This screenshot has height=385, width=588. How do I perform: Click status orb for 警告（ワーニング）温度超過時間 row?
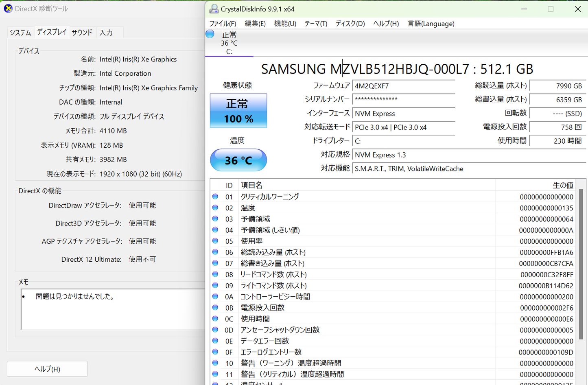(215, 363)
